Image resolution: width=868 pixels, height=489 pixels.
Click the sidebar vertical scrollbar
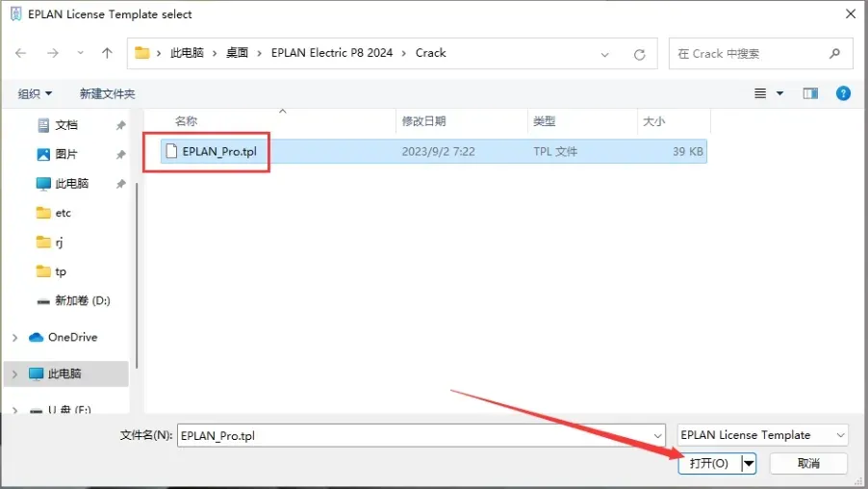137,276
